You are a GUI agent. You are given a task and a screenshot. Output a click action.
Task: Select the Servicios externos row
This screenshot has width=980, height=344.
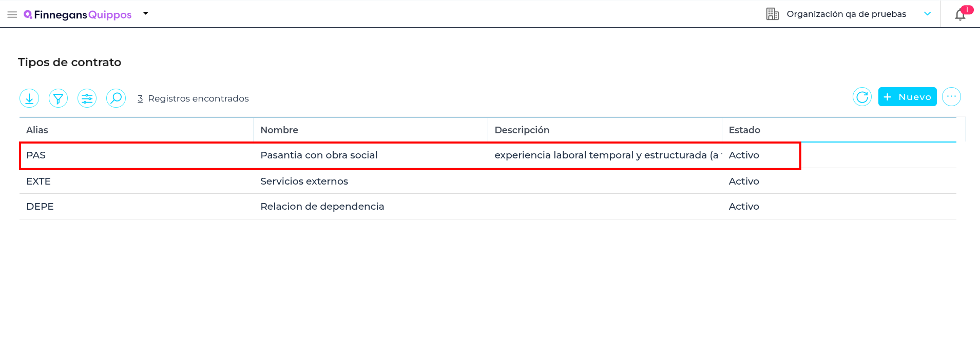[x=304, y=181]
